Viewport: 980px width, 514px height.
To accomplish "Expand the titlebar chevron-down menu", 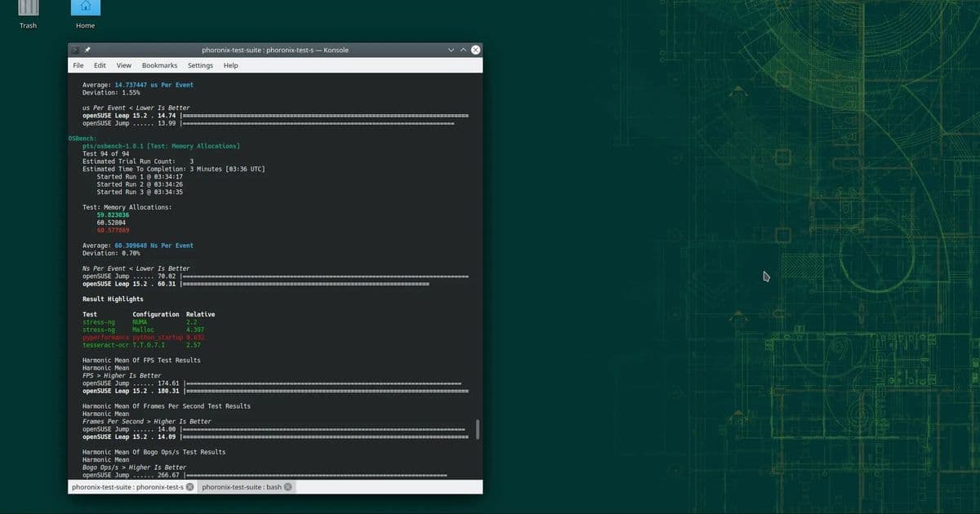I will pyautogui.click(x=451, y=50).
